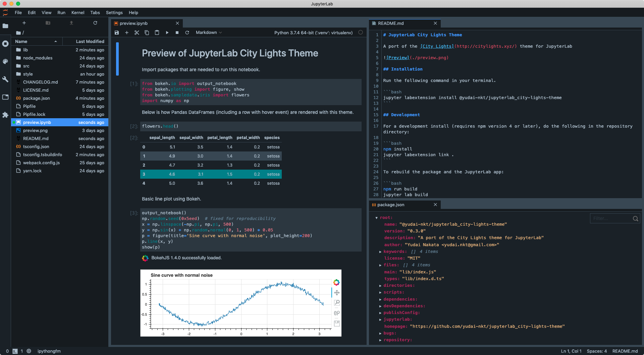This screenshot has width=644, height=355.
Task: Expand the scripts node
Action: pyautogui.click(x=380, y=293)
